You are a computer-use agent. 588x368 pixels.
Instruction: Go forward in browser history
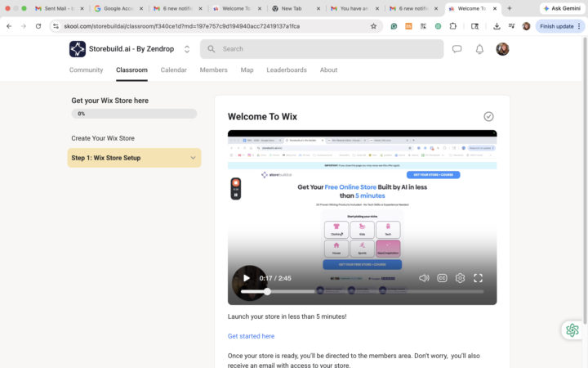pos(24,26)
